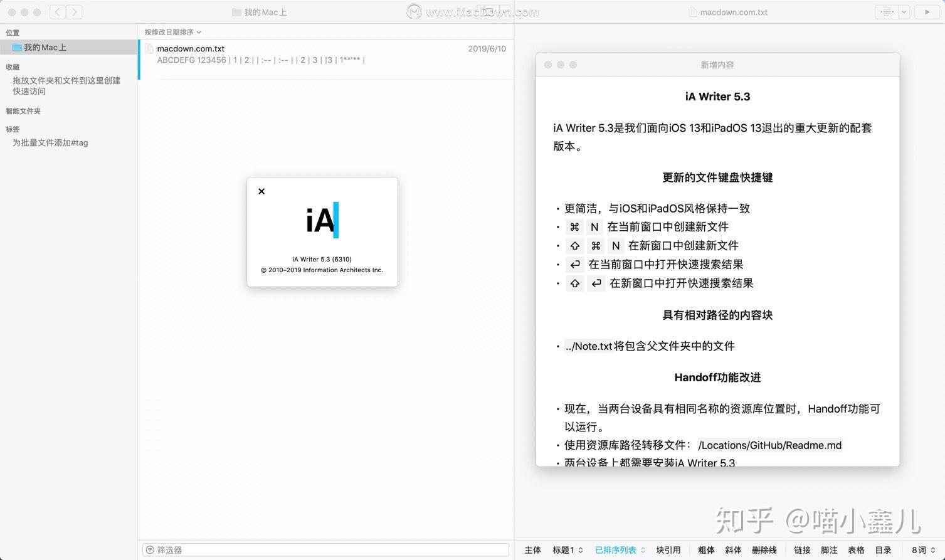The height and width of the screenshot is (560, 945).
Task: Expand the 按修改日期排序 sort options
Action: click(x=172, y=31)
